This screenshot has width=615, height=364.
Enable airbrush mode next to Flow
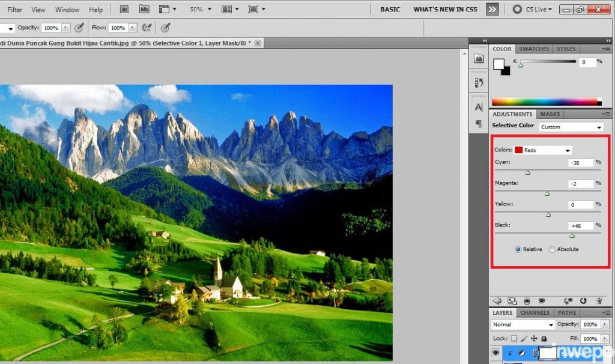(147, 28)
